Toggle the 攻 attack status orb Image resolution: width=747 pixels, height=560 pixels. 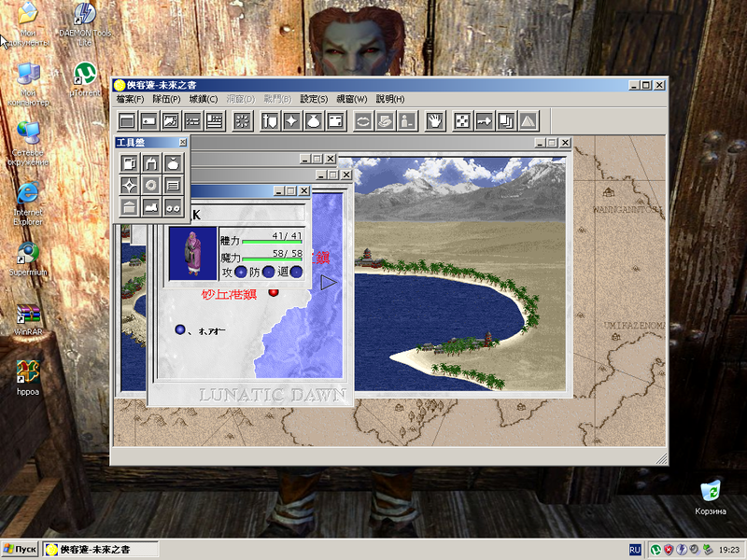coord(241,273)
